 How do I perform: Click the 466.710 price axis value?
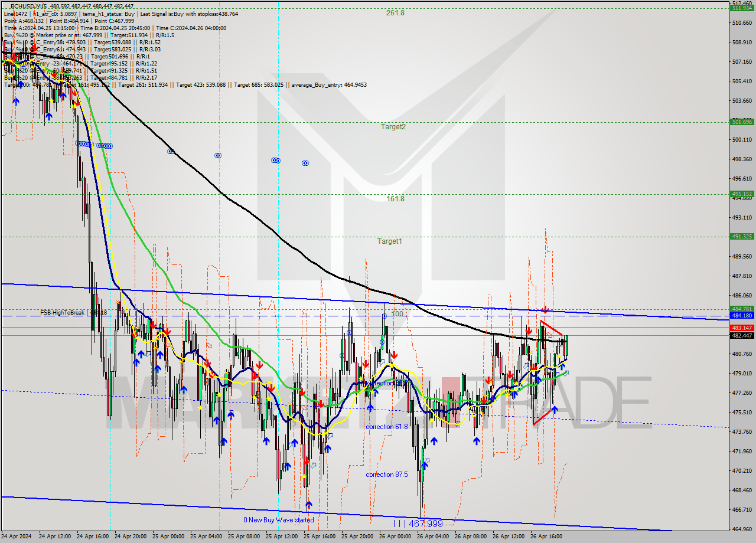point(742,510)
